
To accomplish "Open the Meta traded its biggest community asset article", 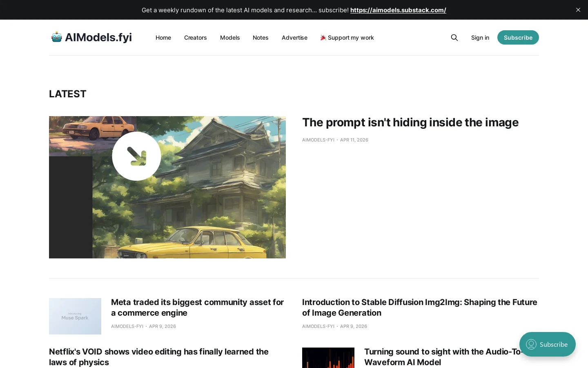I will [x=198, y=307].
